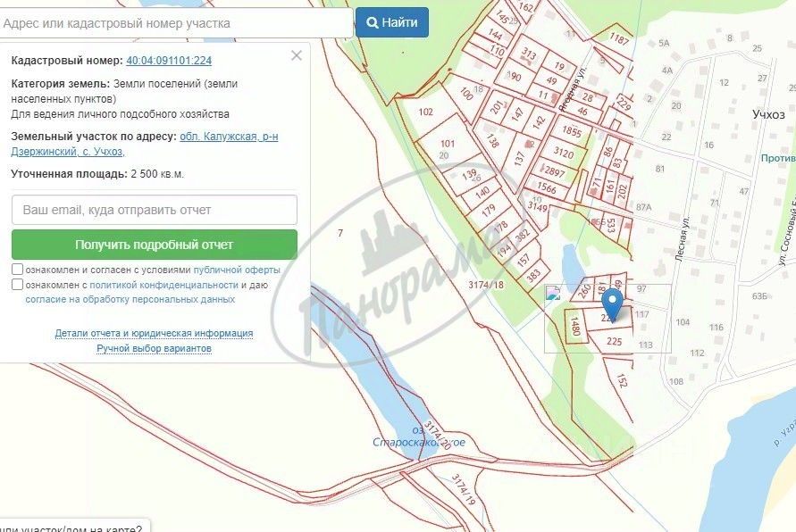Click the green Получить подробный отчет button

pyautogui.click(x=155, y=245)
